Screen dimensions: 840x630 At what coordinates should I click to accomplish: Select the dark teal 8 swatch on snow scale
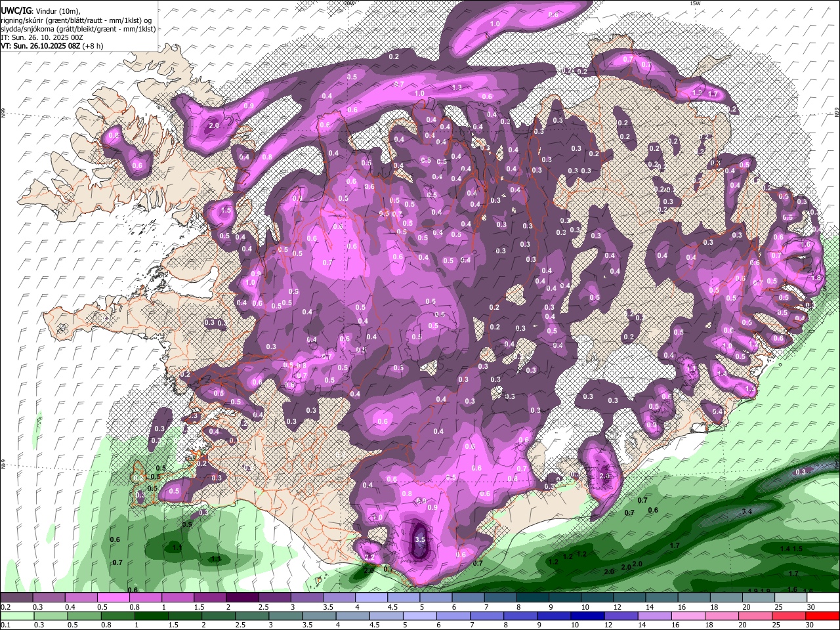(x=532, y=598)
